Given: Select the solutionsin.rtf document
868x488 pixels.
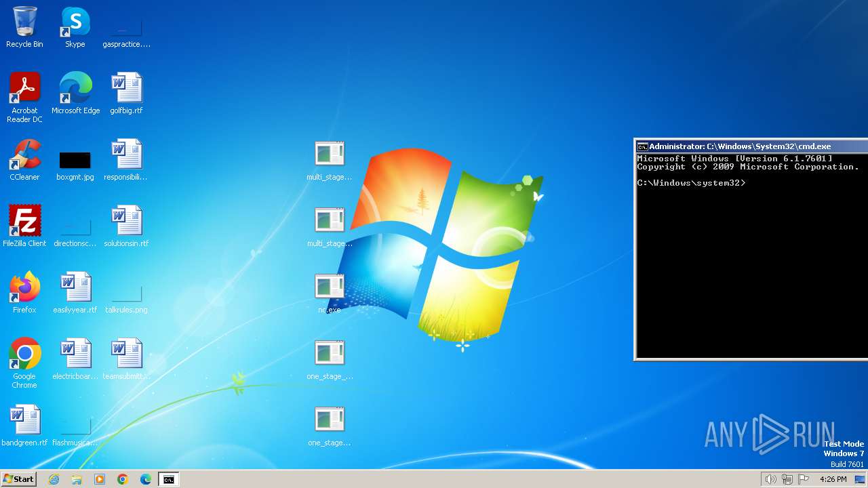Looking at the screenshot, I should (126, 226).
